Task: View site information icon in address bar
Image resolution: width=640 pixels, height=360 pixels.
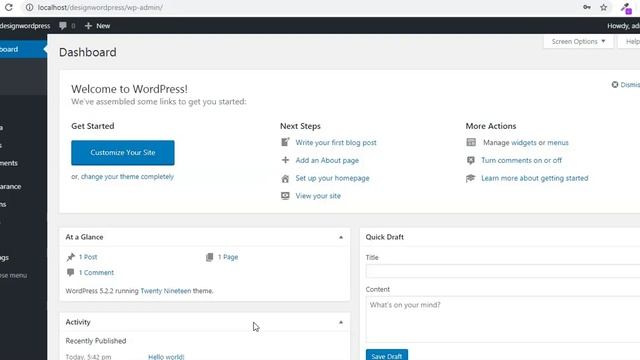Action: (x=29, y=7)
